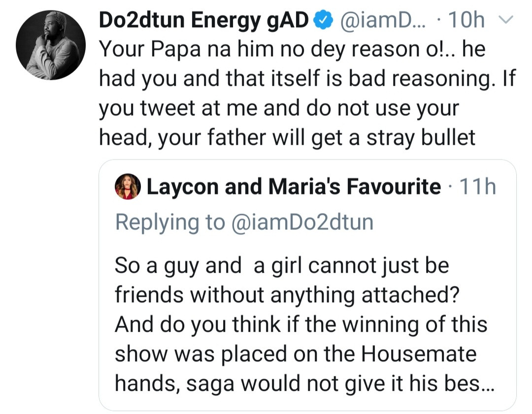The height and width of the screenshot is (414, 532).
Task: Click the line ending "stray bullet"
Action: [x=287, y=138]
